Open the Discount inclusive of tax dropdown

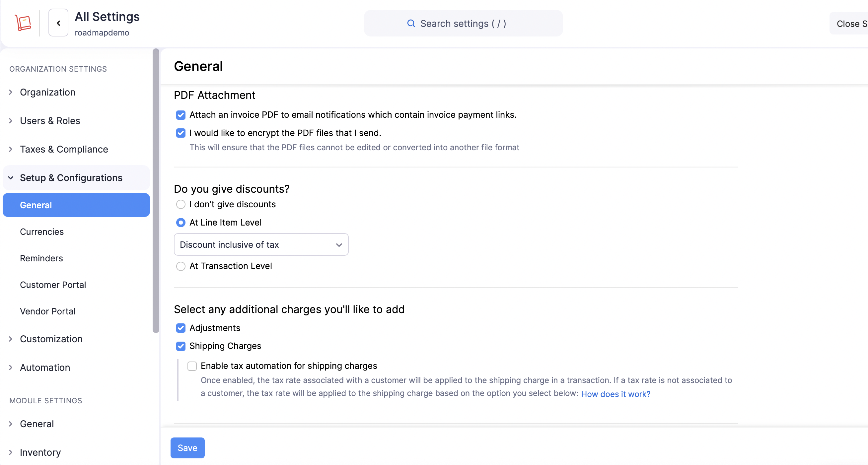(261, 245)
